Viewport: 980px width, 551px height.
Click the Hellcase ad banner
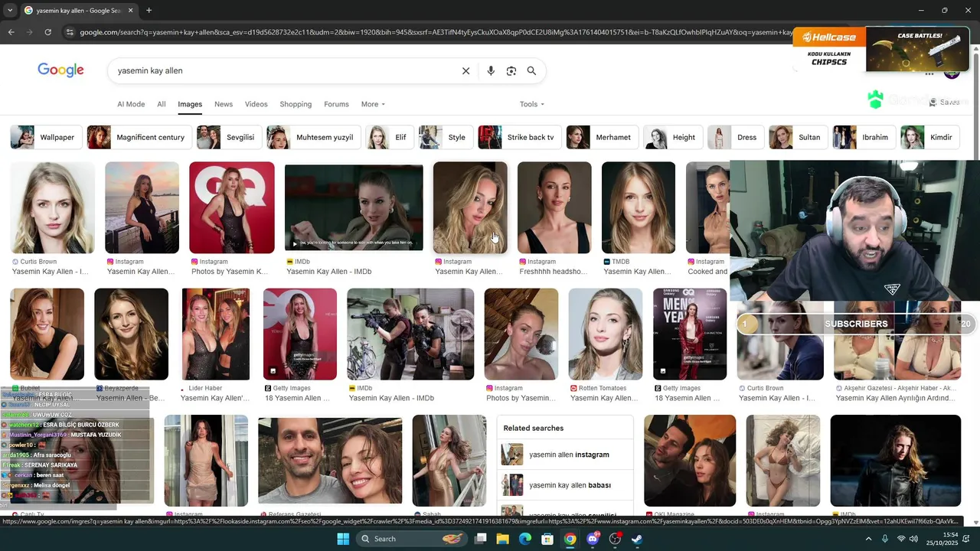[x=880, y=49]
